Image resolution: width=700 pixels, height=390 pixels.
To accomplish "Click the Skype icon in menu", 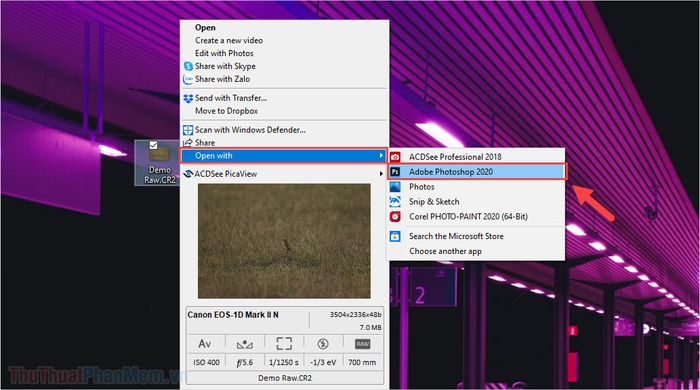I will [x=188, y=66].
